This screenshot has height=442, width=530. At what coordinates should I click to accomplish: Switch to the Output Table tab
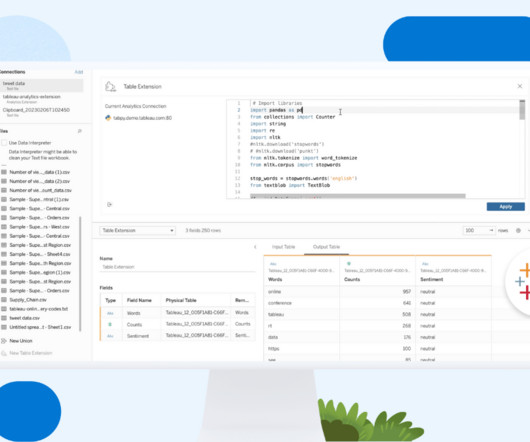tap(326, 247)
